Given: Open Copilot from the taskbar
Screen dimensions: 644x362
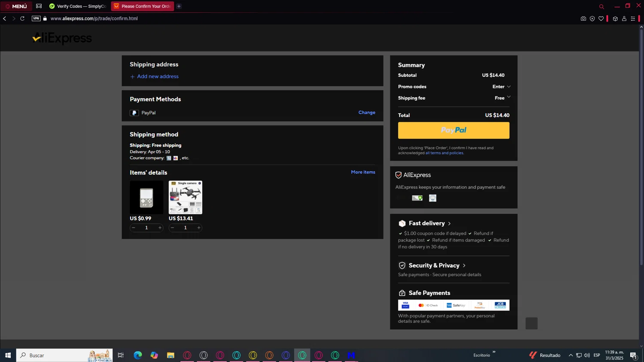Looking at the screenshot, I should [x=154, y=355].
